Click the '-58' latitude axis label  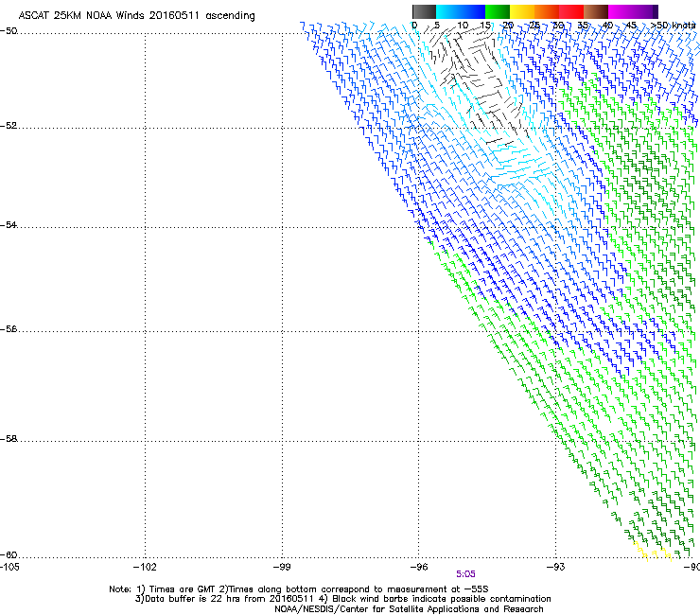coord(9,439)
